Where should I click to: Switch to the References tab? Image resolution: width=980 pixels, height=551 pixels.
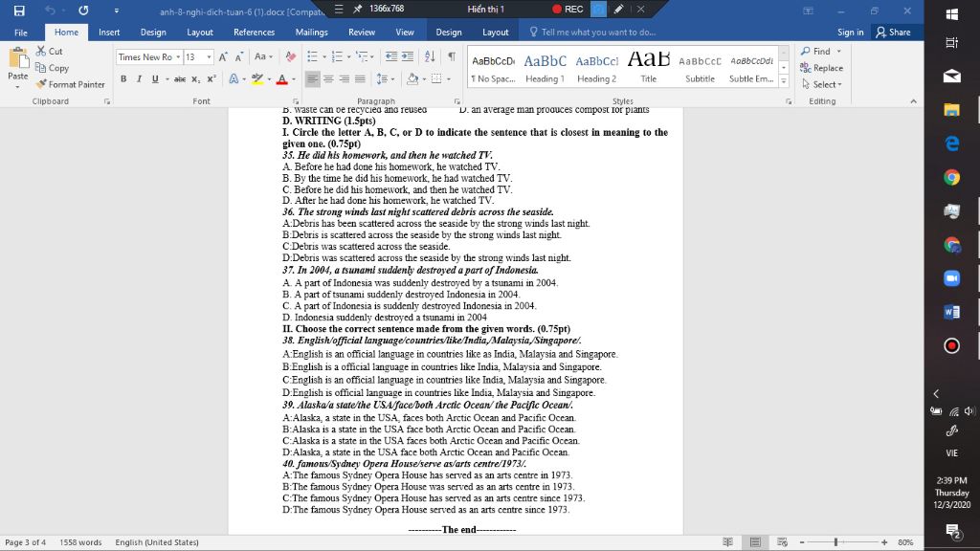(x=254, y=32)
